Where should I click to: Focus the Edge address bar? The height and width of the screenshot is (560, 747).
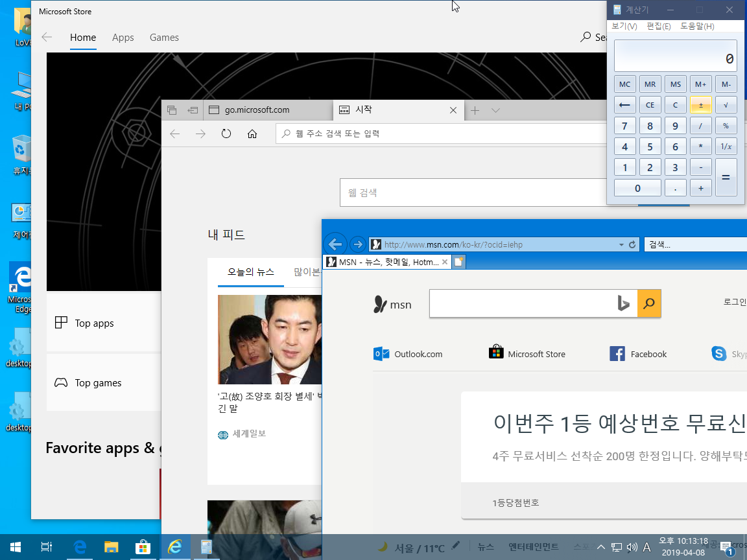441,134
